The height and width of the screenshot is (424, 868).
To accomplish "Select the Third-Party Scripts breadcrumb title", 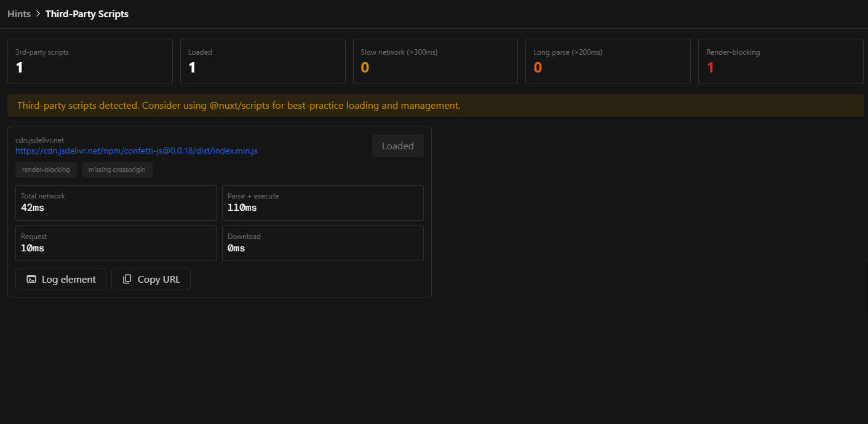I will coord(87,14).
